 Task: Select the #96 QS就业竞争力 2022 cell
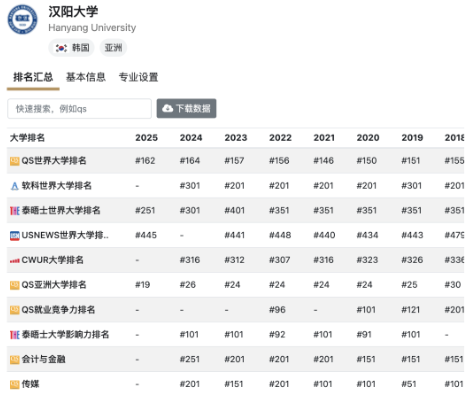point(277,310)
